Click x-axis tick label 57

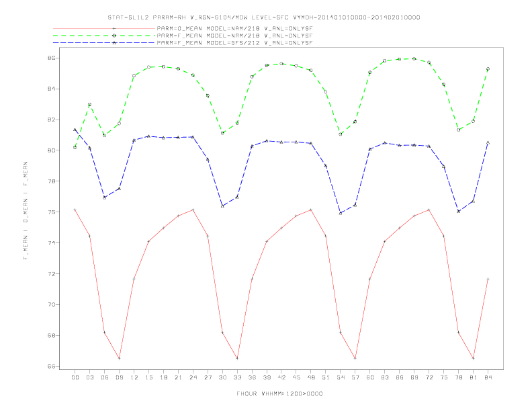tap(355, 377)
